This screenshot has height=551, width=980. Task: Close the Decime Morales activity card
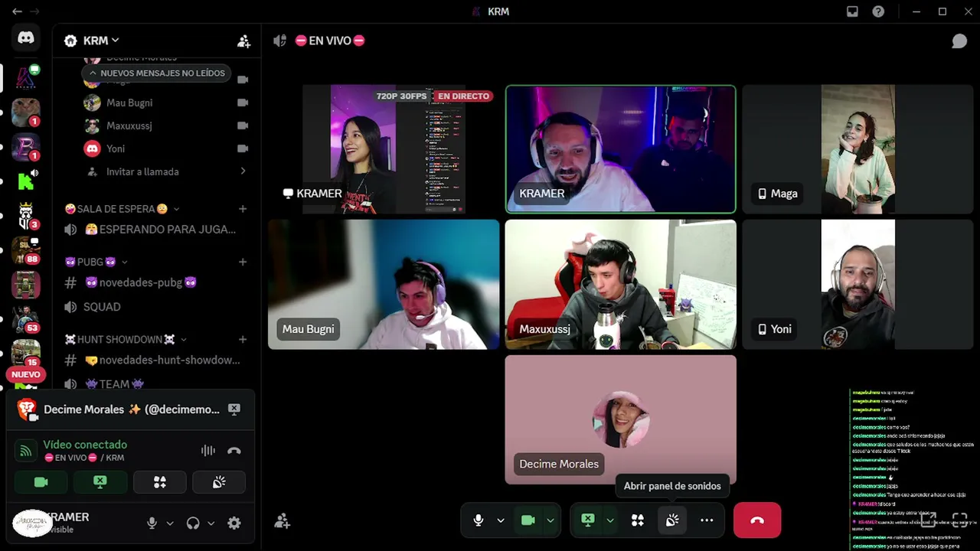(x=234, y=409)
